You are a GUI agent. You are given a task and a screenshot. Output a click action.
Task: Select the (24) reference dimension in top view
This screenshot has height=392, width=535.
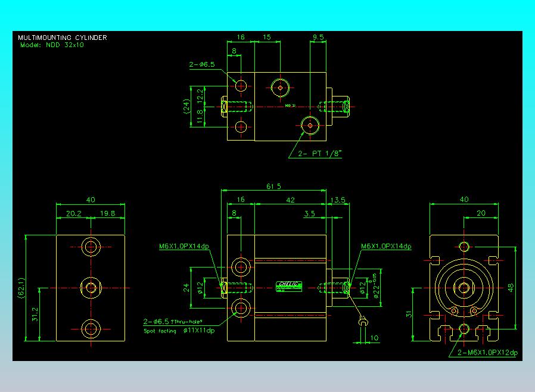[x=186, y=106]
